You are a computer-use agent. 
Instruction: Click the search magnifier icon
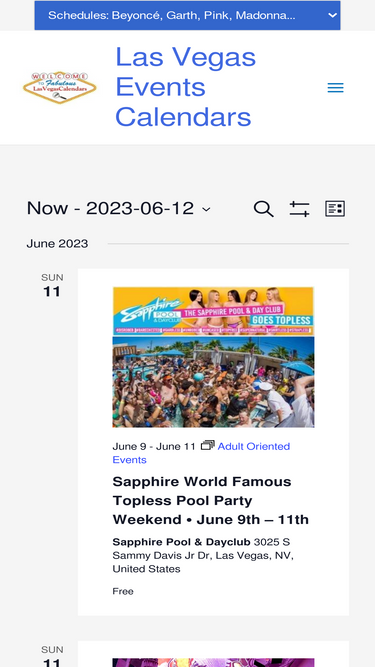point(264,209)
